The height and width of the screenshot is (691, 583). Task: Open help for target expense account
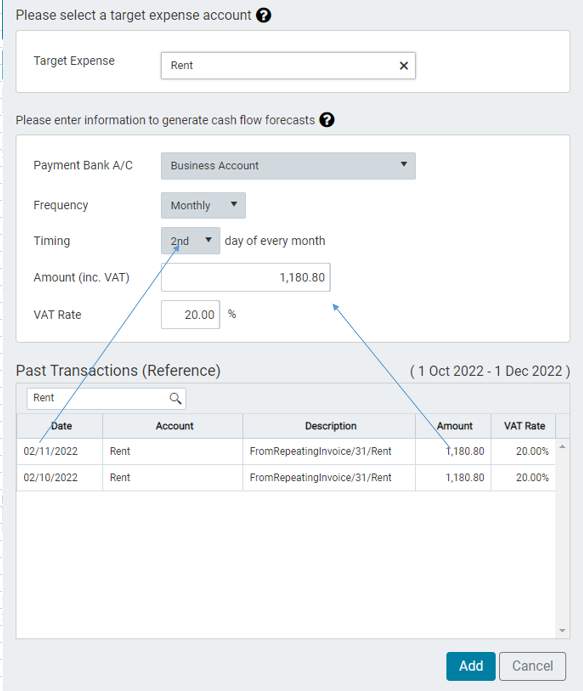point(264,15)
